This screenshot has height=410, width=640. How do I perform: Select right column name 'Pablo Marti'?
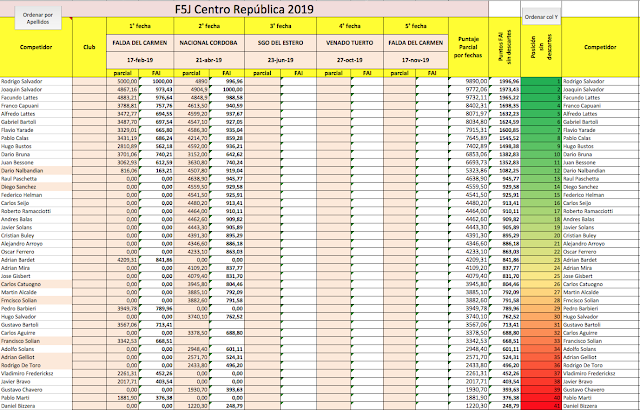click(x=577, y=398)
